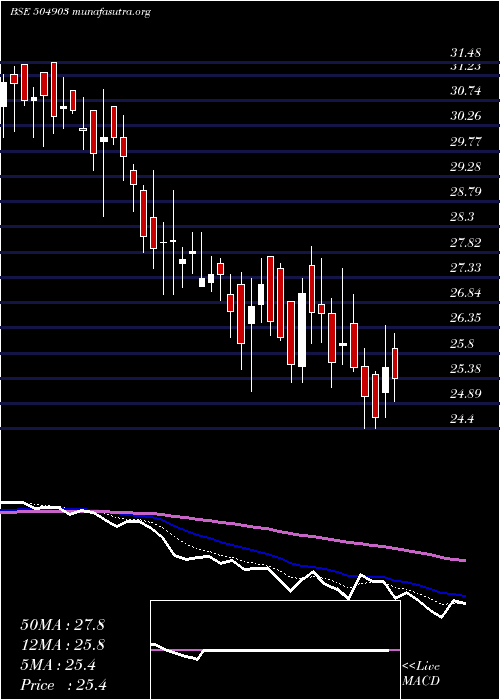Click the 29.28 price axis label
500x700 pixels.
click(466, 167)
